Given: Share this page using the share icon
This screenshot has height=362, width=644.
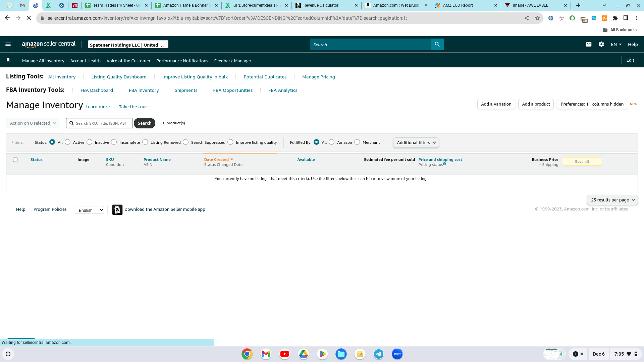Looking at the screenshot, I should [x=527, y=18].
